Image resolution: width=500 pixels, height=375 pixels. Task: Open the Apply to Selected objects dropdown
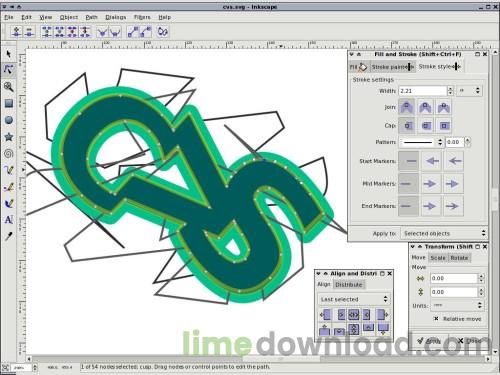click(x=444, y=233)
